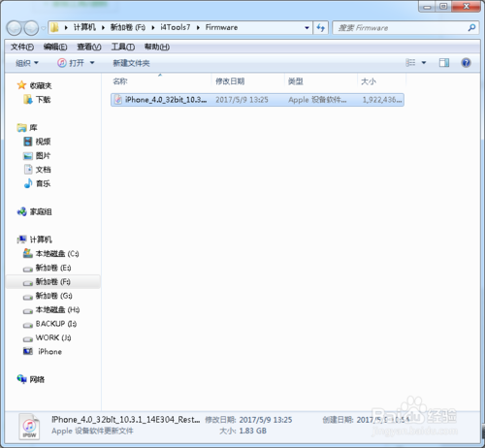Open the 视频 library
This screenshot has height=448, width=485.
coord(43,142)
